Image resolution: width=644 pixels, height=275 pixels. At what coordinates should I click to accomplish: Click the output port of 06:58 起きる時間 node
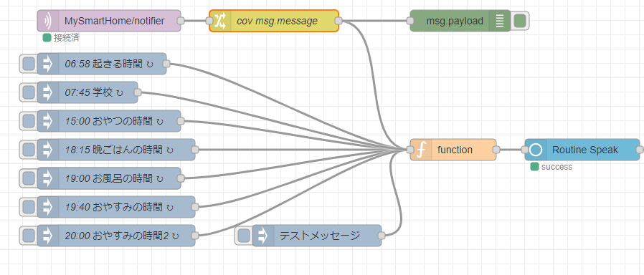pyautogui.click(x=166, y=64)
